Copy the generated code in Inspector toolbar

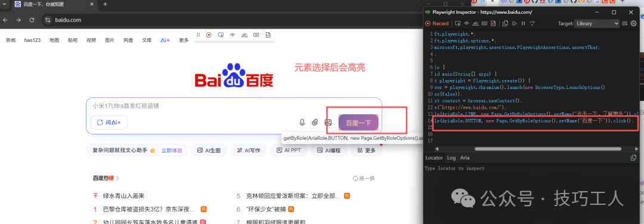(x=505, y=23)
